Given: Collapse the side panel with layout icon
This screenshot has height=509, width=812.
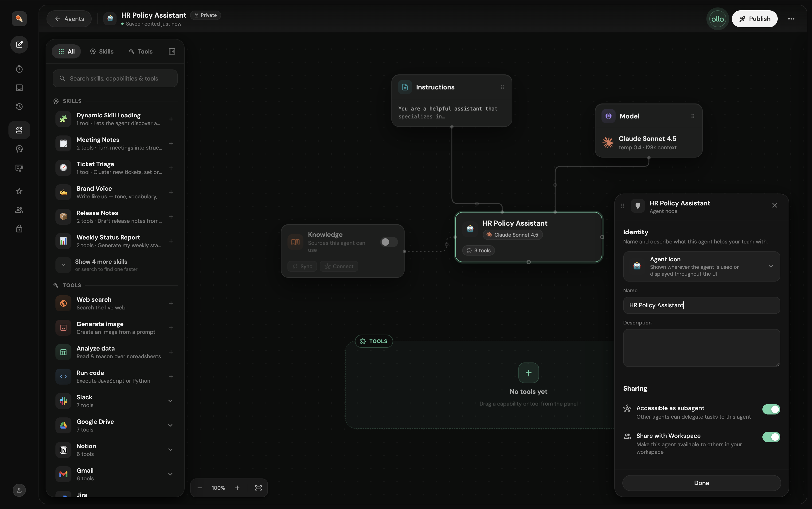Looking at the screenshot, I should [172, 51].
